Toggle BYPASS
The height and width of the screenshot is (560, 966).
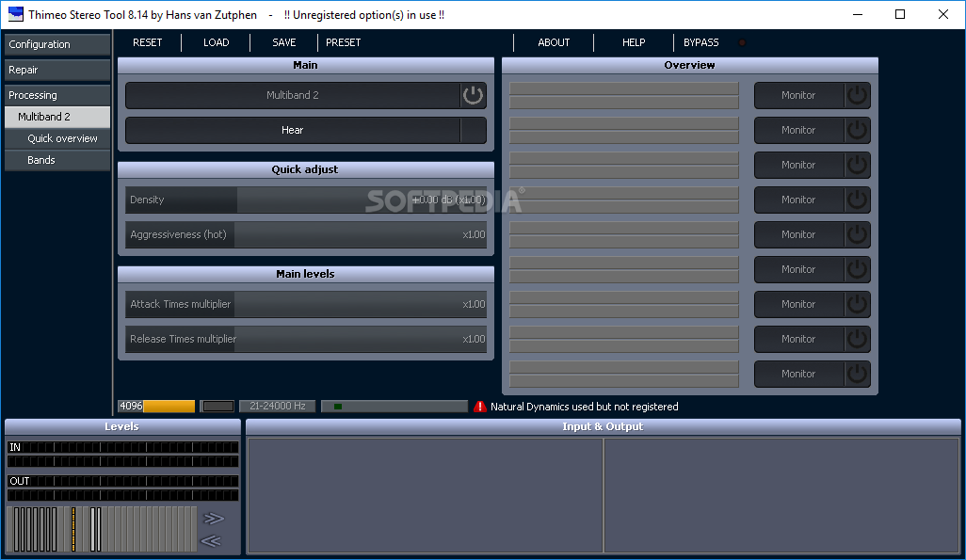(701, 42)
